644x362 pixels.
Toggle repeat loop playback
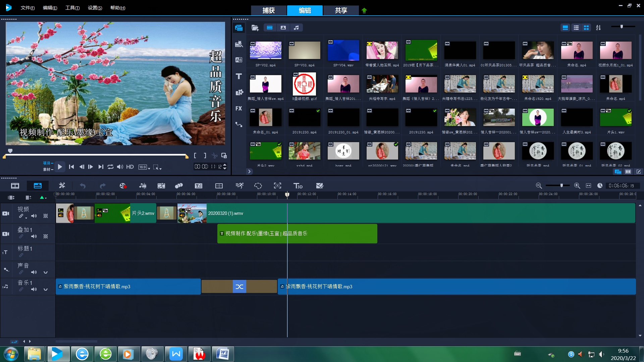(x=110, y=167)
